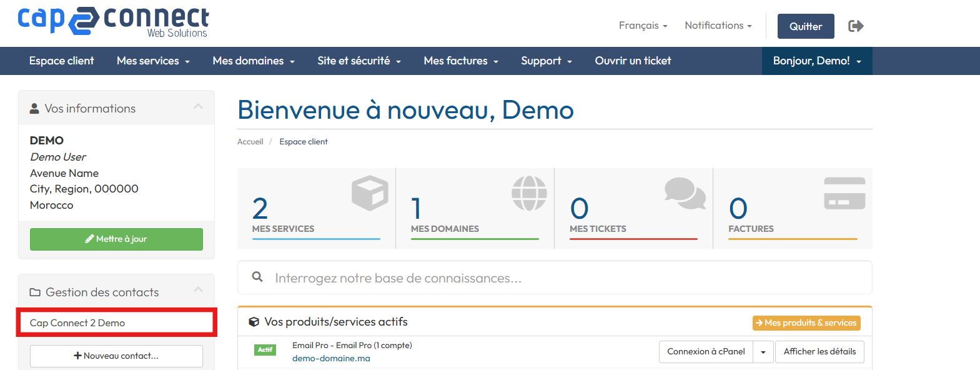Open the caret next to Connexion à cPanel
980x370 pixels.
[763, 352]
